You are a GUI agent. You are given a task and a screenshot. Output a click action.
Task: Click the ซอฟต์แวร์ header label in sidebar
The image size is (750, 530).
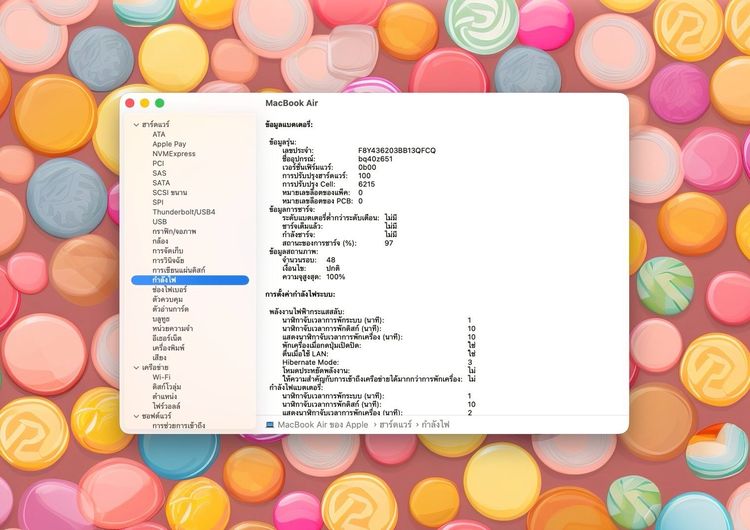156,416
